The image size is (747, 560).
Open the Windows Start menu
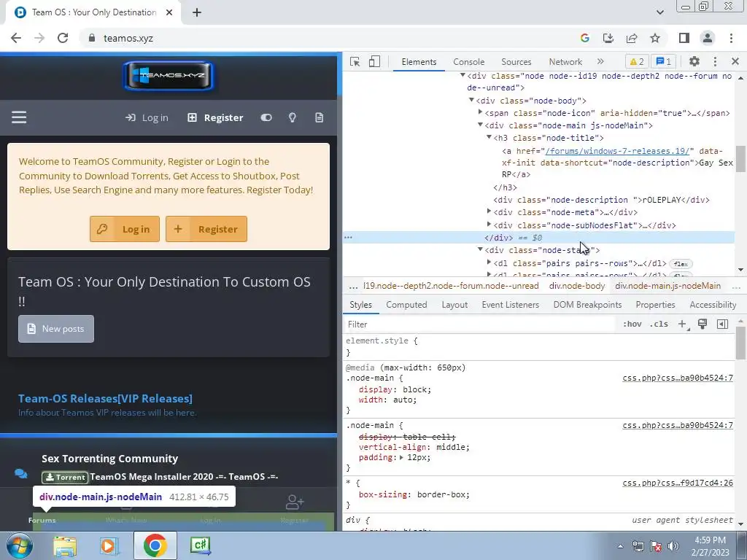(18, 545)
